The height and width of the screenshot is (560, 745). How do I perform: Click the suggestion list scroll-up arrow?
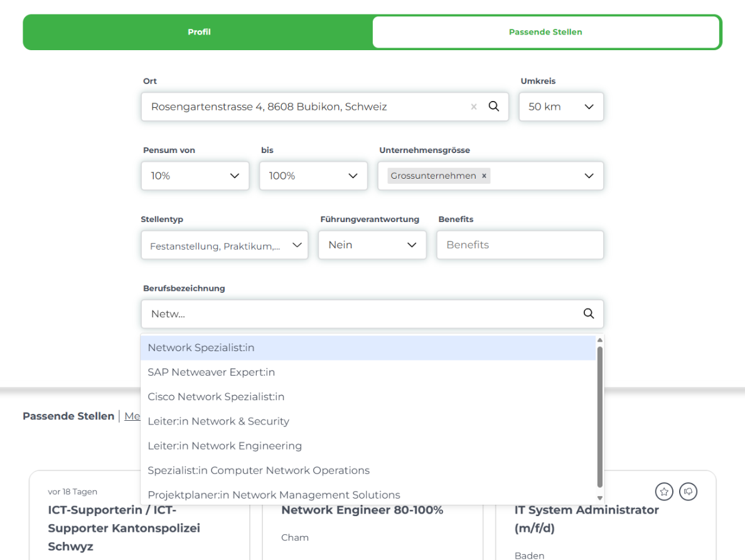[599, 341]
